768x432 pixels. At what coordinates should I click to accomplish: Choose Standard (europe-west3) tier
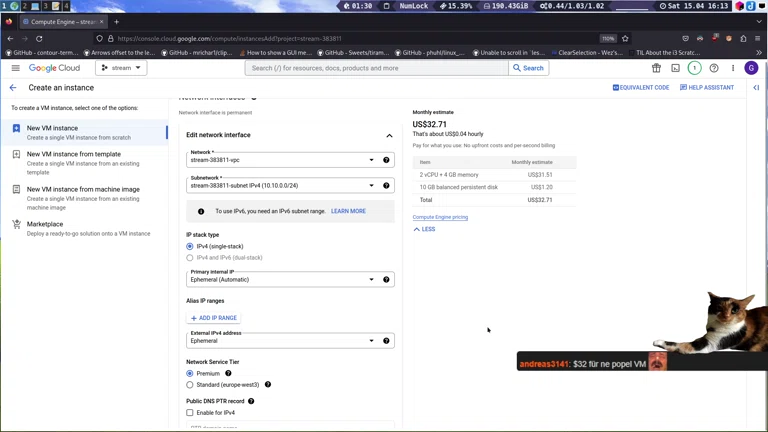[x=190, y=384]
